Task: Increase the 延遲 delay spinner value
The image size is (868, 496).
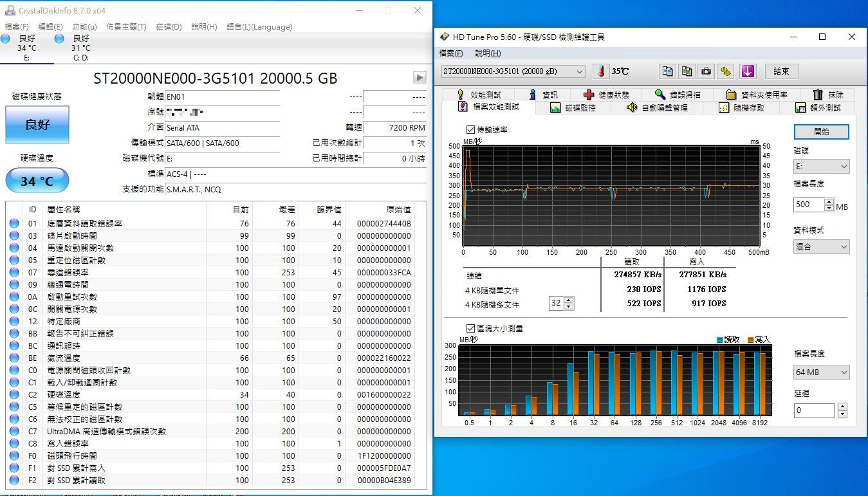Action: (x=843, y=407)
